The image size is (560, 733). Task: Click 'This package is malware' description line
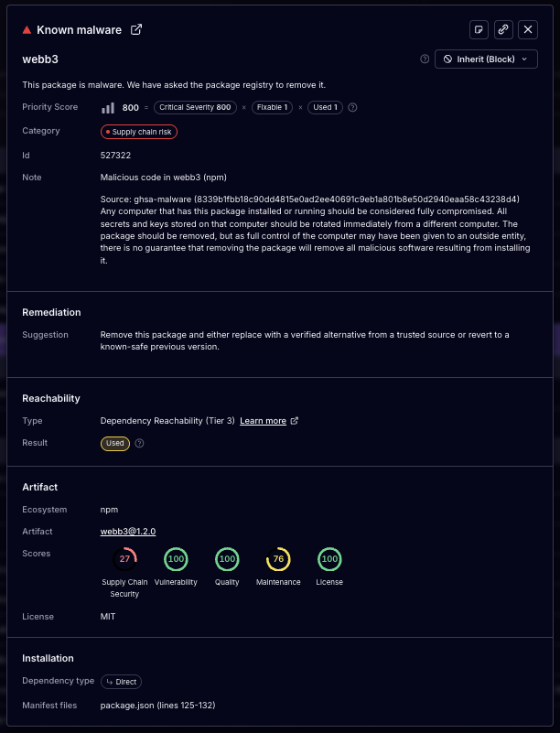pos(174,84)
